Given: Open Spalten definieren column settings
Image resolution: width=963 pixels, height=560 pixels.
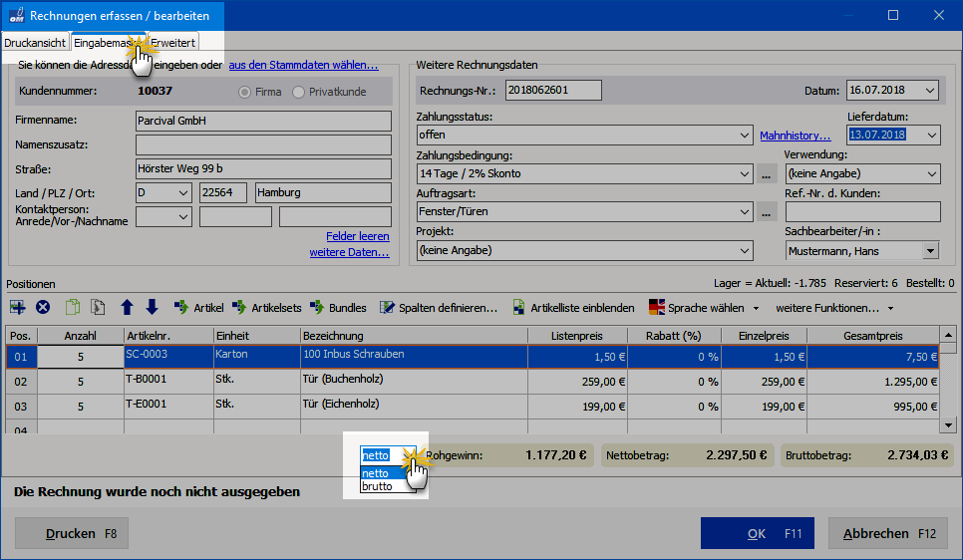Looking at the screenshot, I should click(x=439, y=308).
